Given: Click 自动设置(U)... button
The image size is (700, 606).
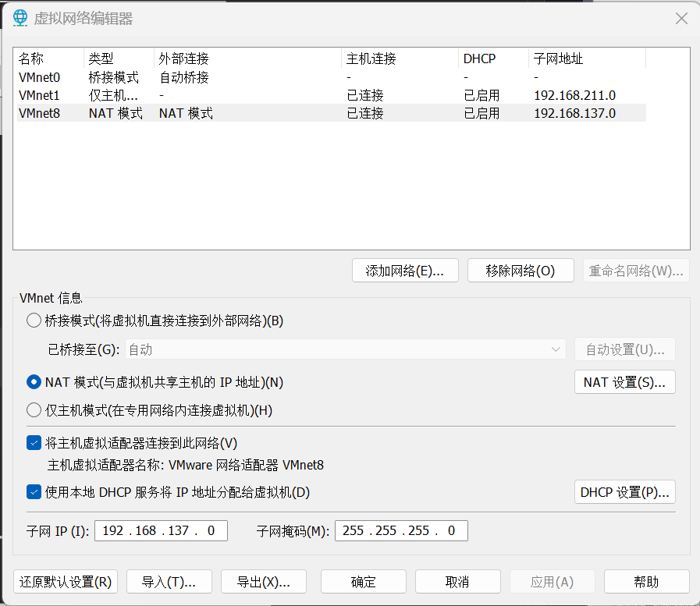Looking at the screenshot, I should pos(624,349).
